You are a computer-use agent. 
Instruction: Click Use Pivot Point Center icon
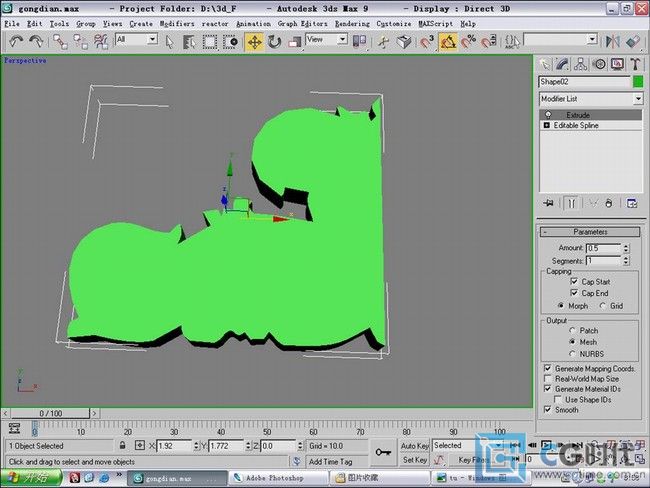(359, 41)
